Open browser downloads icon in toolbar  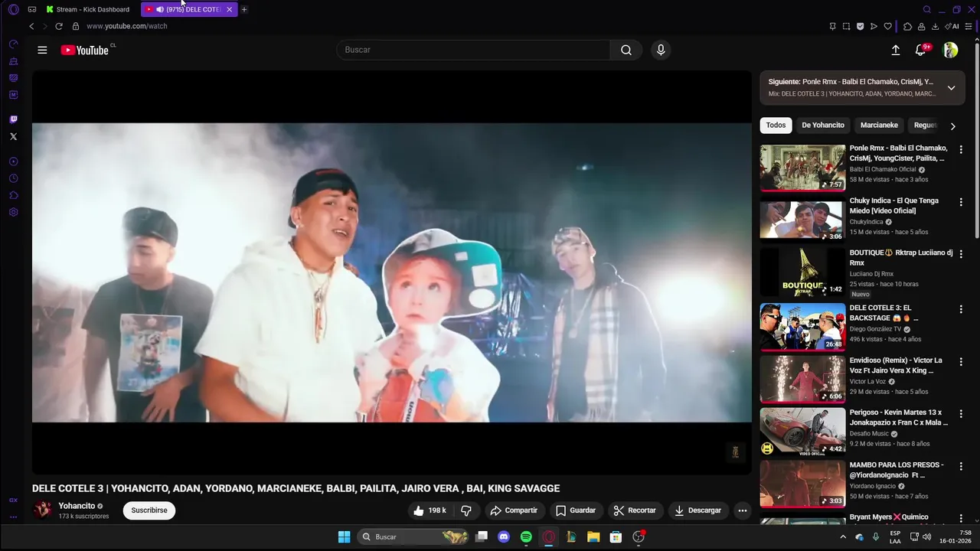point(936,26)
